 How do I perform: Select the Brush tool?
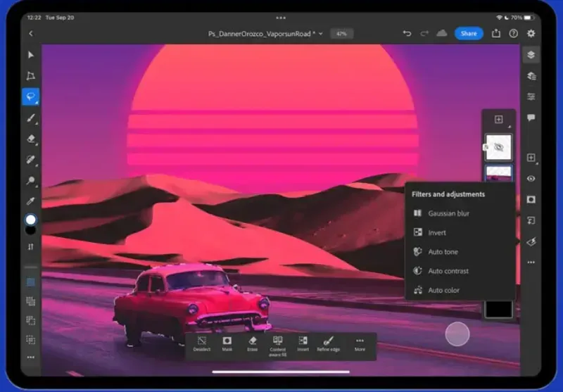tap(31, 118)
